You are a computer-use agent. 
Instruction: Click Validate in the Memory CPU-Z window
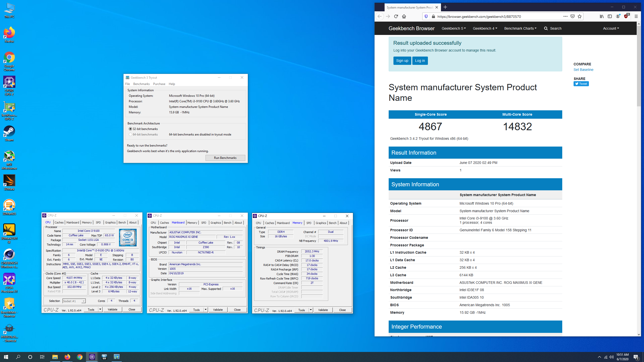(x=323, y=310)
